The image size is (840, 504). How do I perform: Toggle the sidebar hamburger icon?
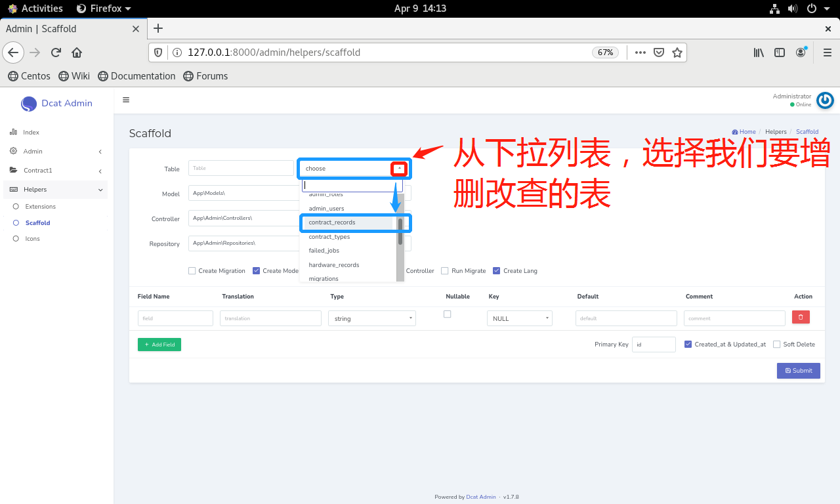tap(126, 100)
